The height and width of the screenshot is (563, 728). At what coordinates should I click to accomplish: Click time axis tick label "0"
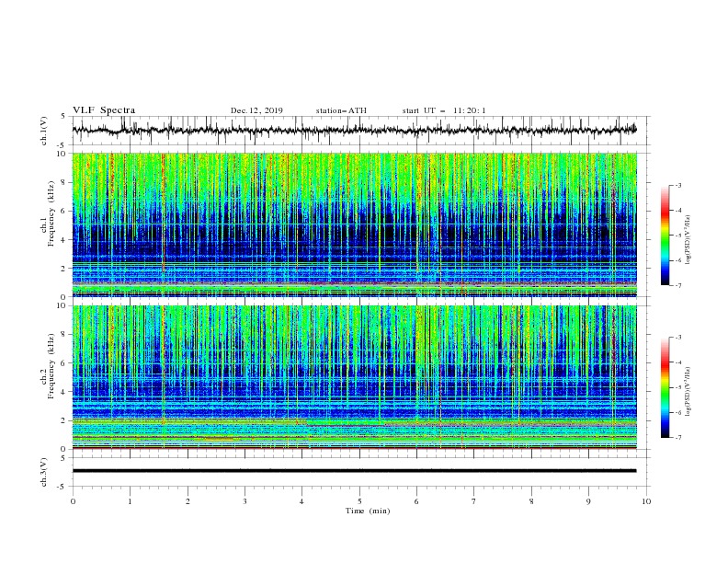(73, 501)
